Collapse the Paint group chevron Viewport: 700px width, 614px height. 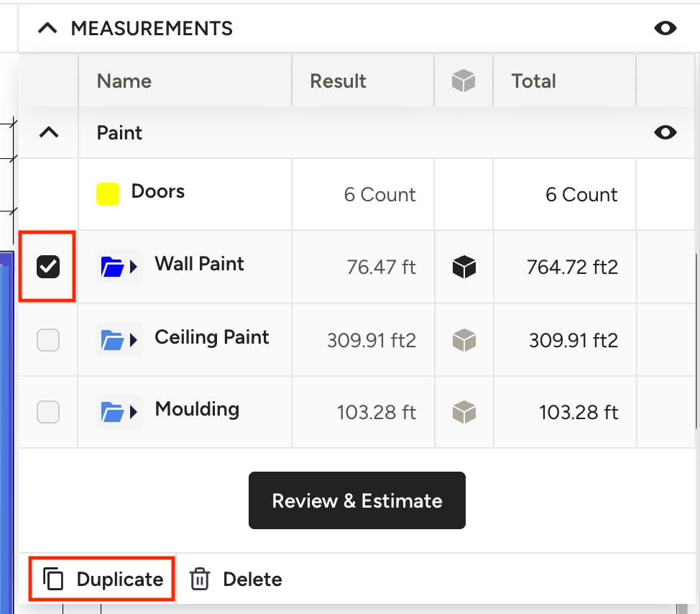[x=49, y=132]
